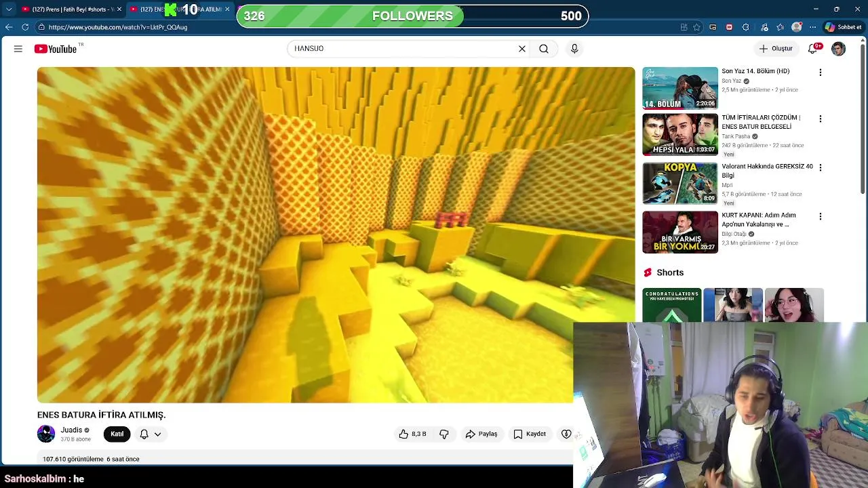Image resolution: width=868 pixels, height=488 pixels.
Task: Open options for Valorant Hakkında video
Action: pyautogui.click(x=821, y=167)
